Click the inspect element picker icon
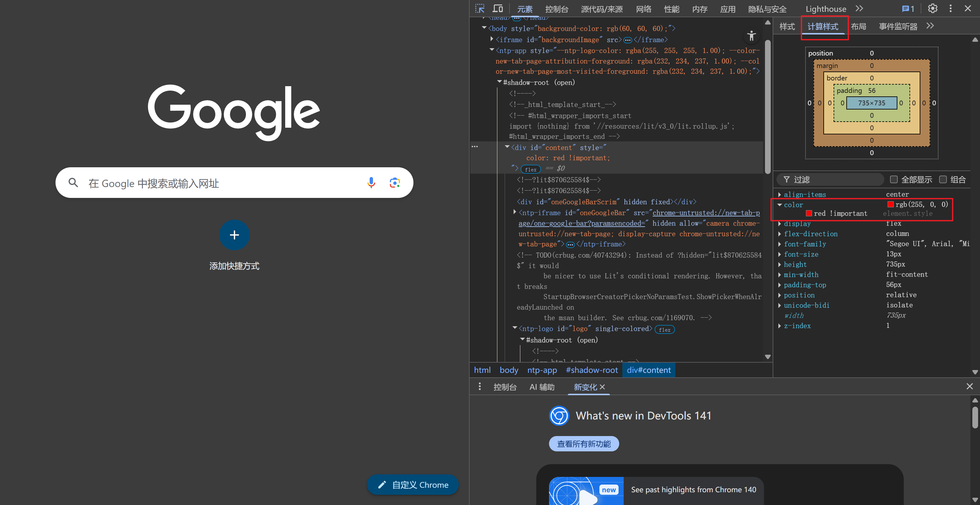This screenshot has height=505, width=980. click(x=480, y=8)
